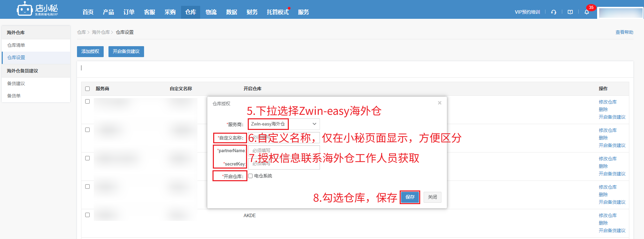Screen dimensions: 644x239
Task: Click 开启备货建议 in the AKDE row
Action: pyautogui.click(x=612, y=230)
